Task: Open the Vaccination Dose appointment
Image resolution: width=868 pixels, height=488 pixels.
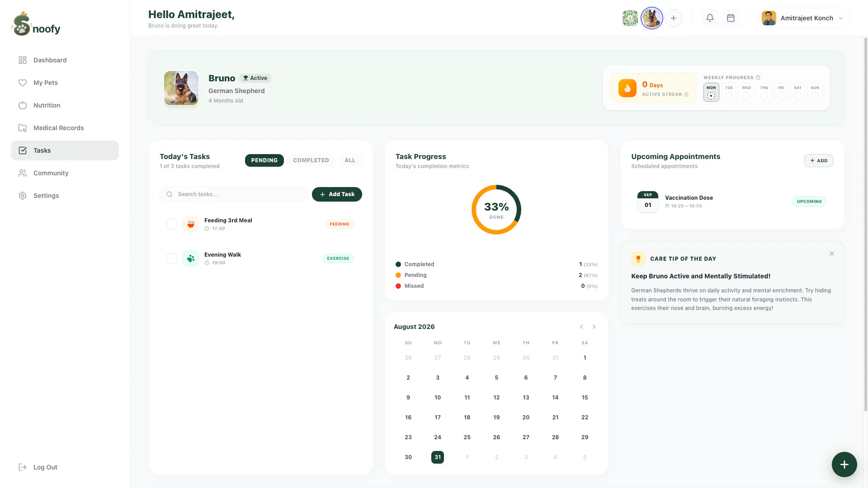Action: (x=731, y=202)
